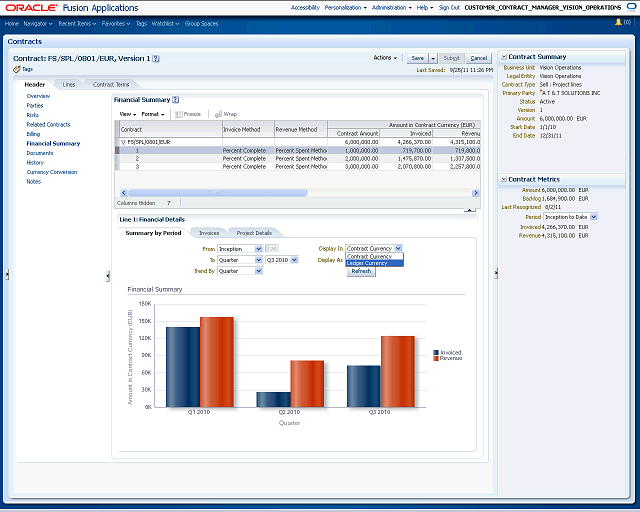Image resolution: width=640 pixels, height=512 pixels.
Task: Switch to the Project Details tab
Action: 254,233
